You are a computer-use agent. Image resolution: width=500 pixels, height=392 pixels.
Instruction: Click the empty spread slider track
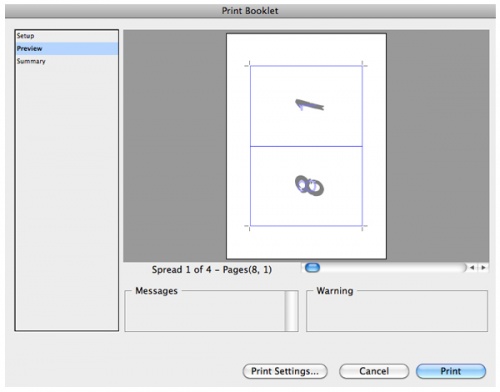pos(393,267)
